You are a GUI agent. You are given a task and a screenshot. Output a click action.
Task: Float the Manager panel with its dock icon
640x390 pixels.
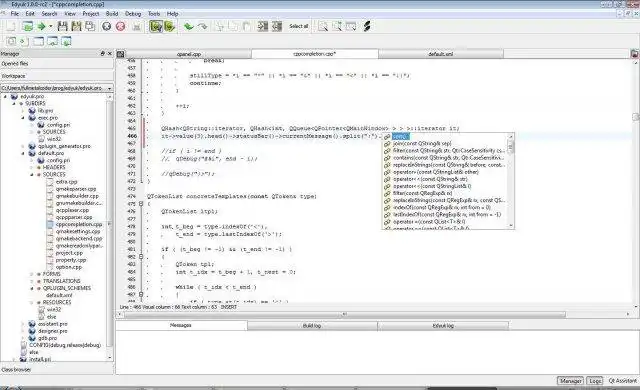click(x=102, y=53)
